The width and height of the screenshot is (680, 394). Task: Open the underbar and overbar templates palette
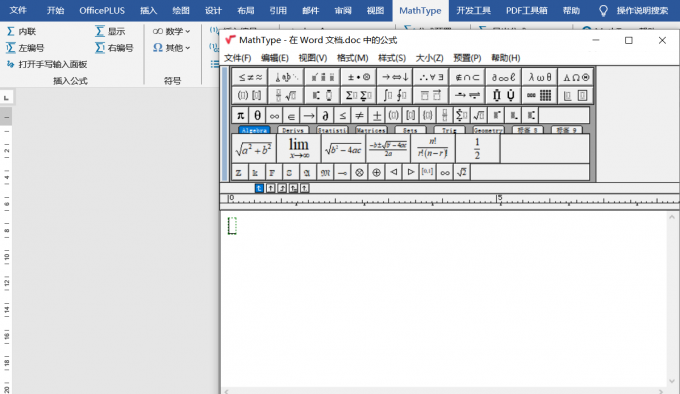[431, 95]
